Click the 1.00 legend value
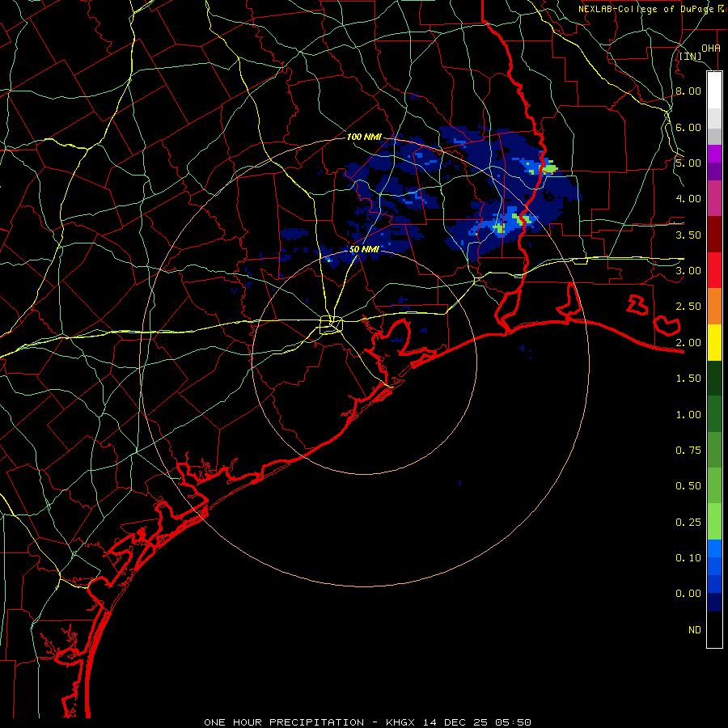Image resolution: width=728 pixels, height=728 pixels. tap(688, 415)
